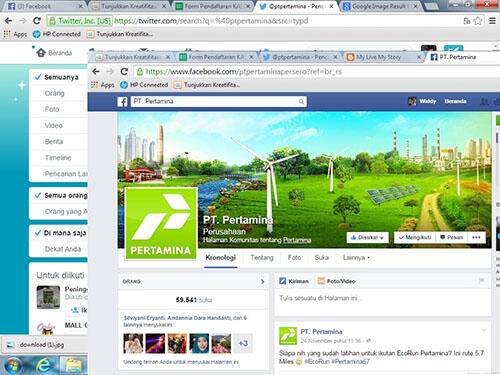
Task: Toggle the Di mana saja location filter
Action: (61, 233)
